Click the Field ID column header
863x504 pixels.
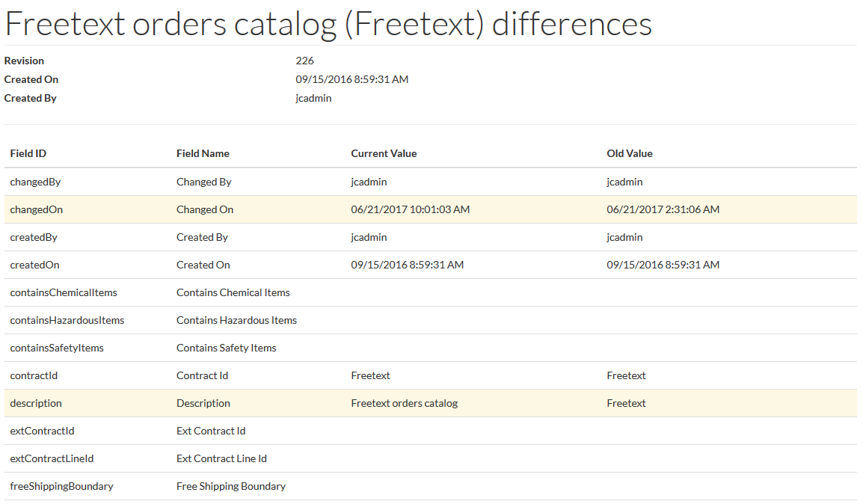coord(28,153)
